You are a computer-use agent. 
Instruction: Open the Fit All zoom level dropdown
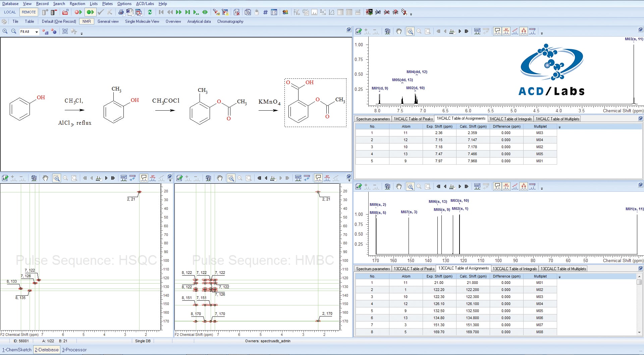point(36,32)
